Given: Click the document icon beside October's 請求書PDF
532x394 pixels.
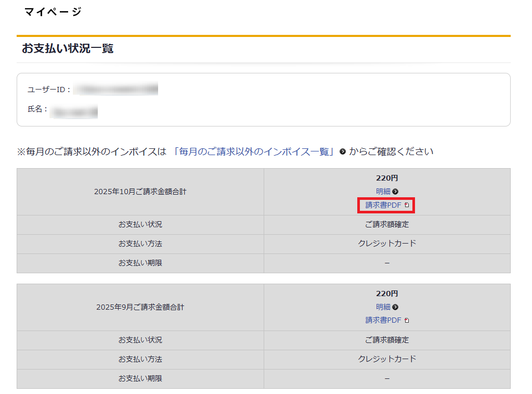Looking at the screenshot, I should 407,205.
